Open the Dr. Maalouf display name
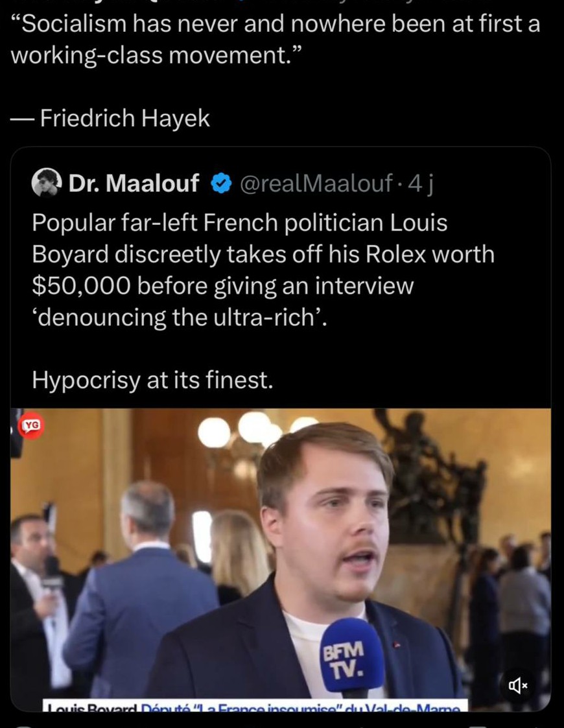The image size is (564, 728). (134, 184)
